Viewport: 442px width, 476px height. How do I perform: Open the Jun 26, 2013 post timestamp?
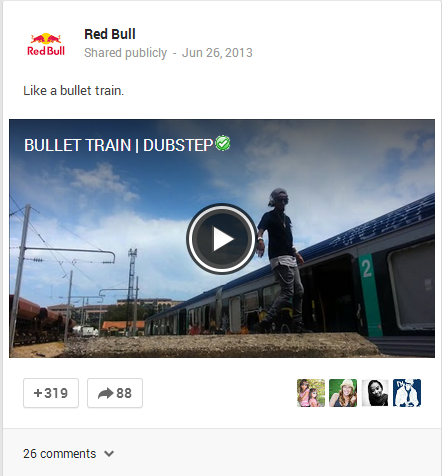[217, 53]
